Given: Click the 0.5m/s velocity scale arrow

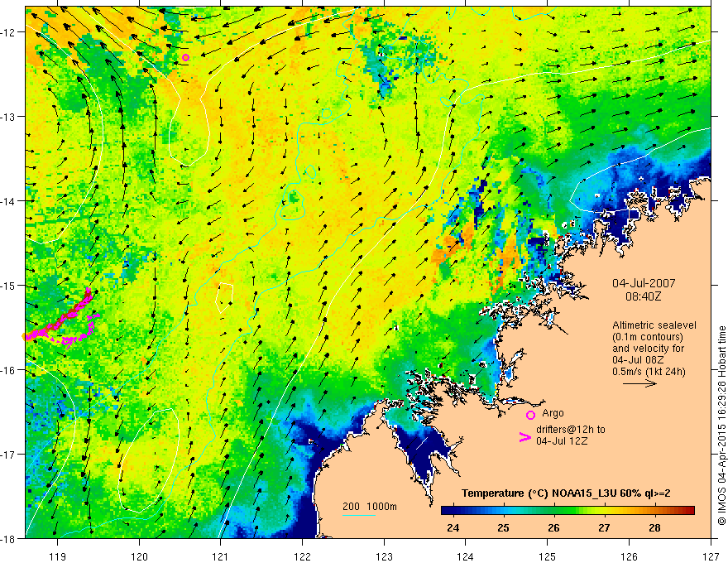Looking at the screenshot, I should [639, 383].
